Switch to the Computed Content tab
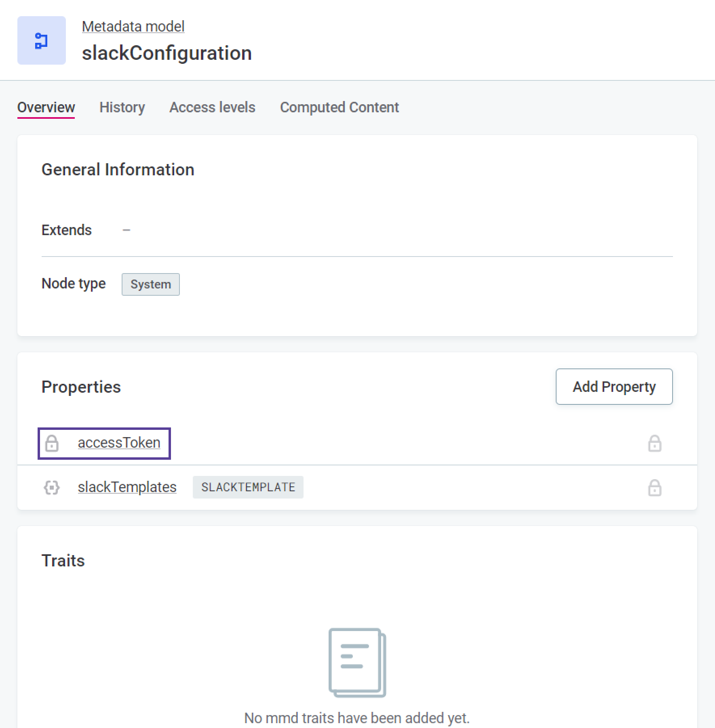Screen dimensions: 715x728 [339, 107]
